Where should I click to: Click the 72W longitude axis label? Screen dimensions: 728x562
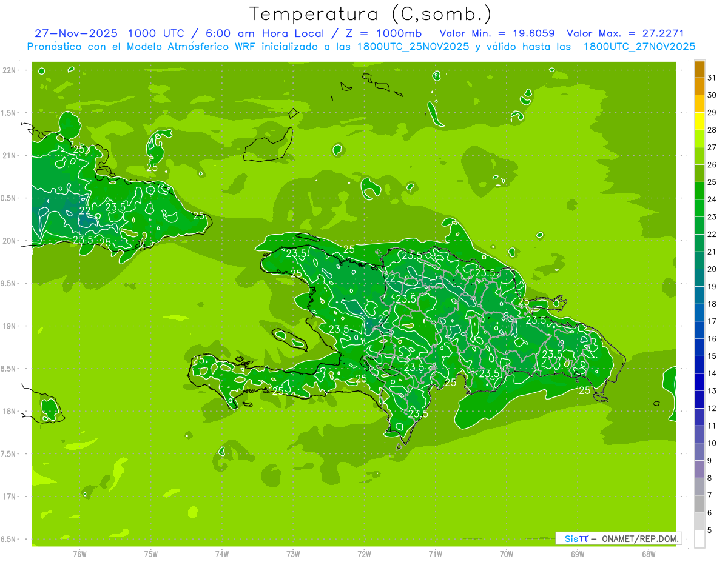[364, 554]
